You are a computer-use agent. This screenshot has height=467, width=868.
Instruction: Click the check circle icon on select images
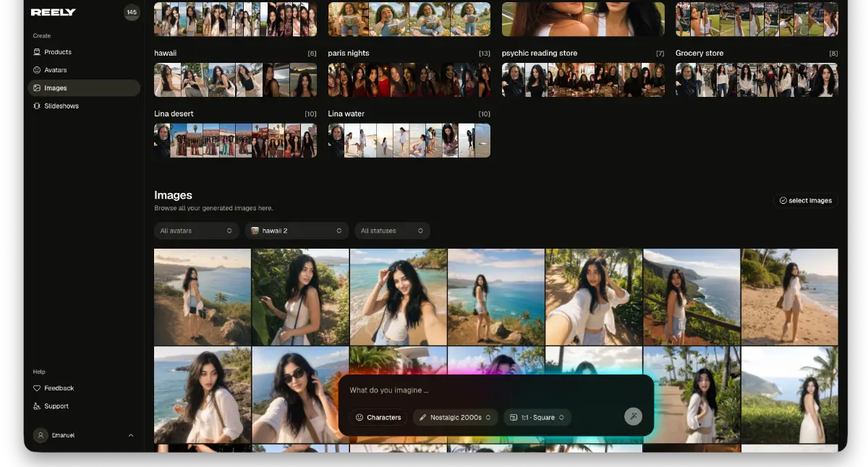(x=783, y=200)
